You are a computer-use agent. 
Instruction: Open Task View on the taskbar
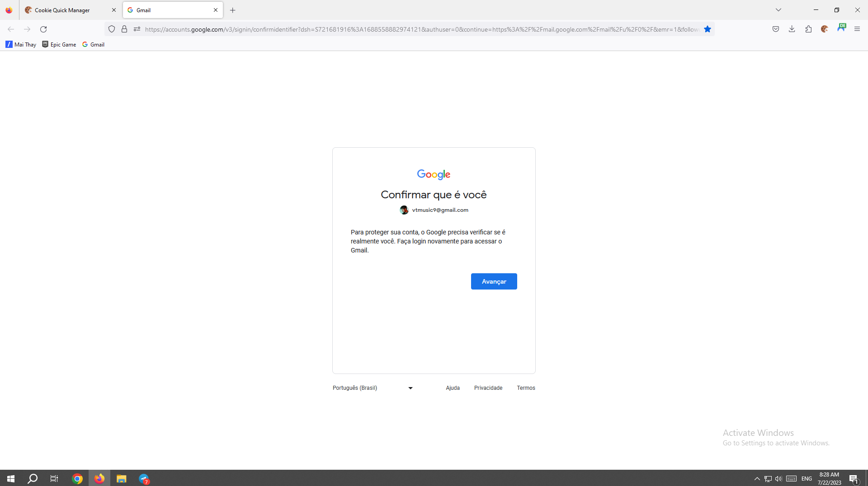tap(54, 478)
